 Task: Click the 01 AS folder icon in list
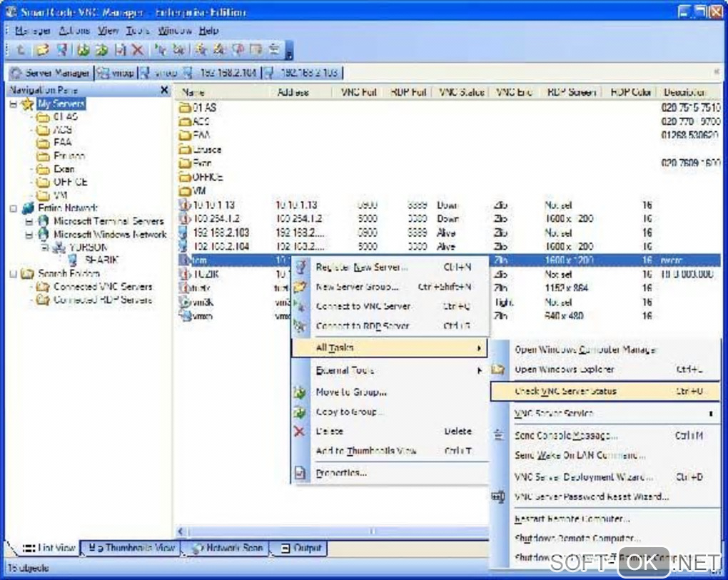point(185,108)
